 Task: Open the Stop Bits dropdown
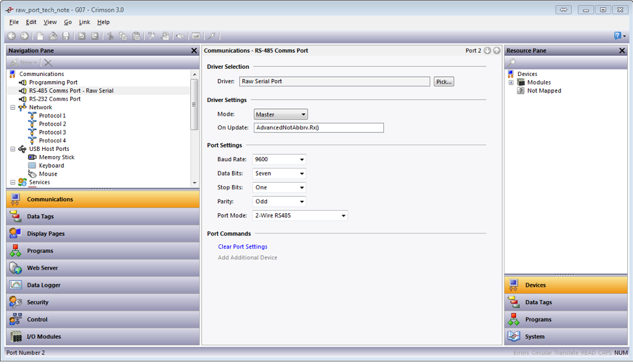[x=279, y=188]
